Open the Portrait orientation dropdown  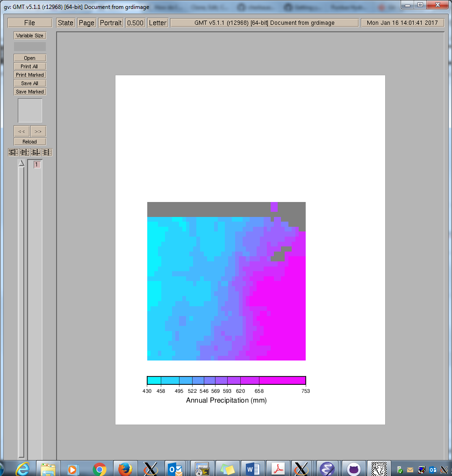point(111,23)
